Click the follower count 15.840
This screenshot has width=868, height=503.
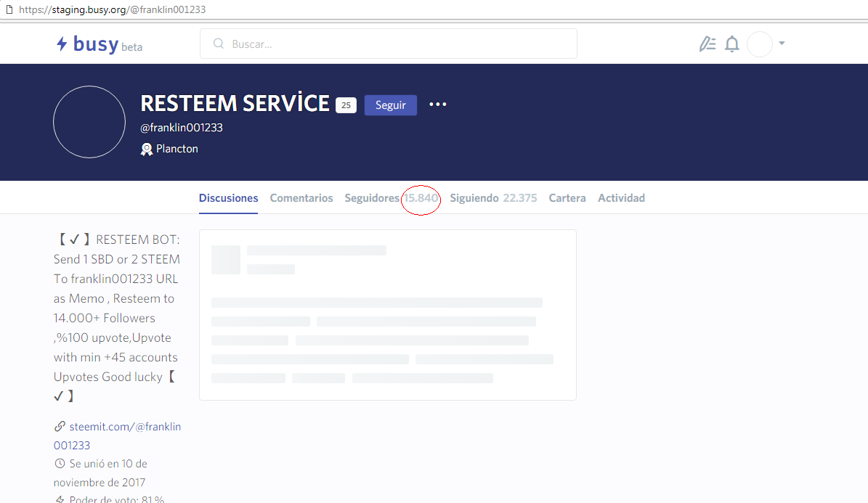point(421,197)
